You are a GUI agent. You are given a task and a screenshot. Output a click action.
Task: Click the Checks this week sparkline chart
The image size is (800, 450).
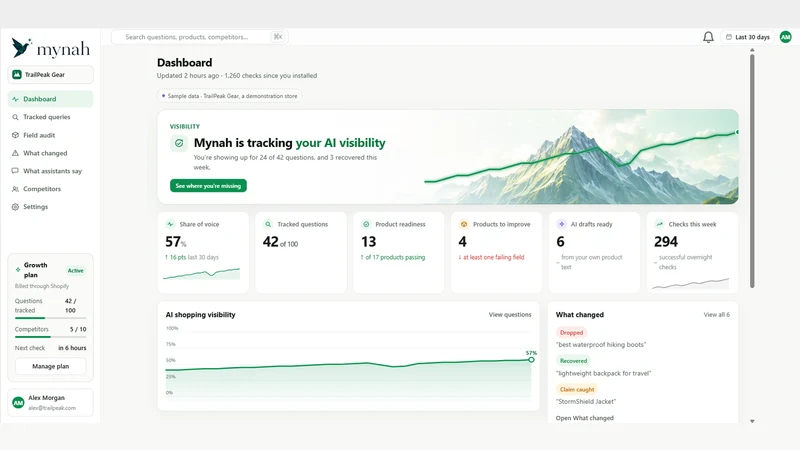point(691,284)
